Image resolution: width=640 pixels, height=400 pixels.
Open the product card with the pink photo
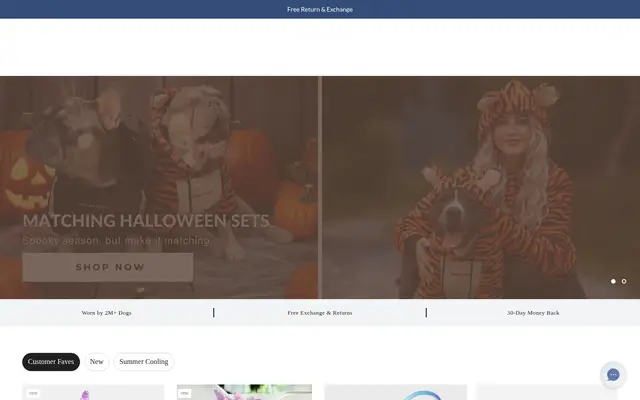(244, 392)
